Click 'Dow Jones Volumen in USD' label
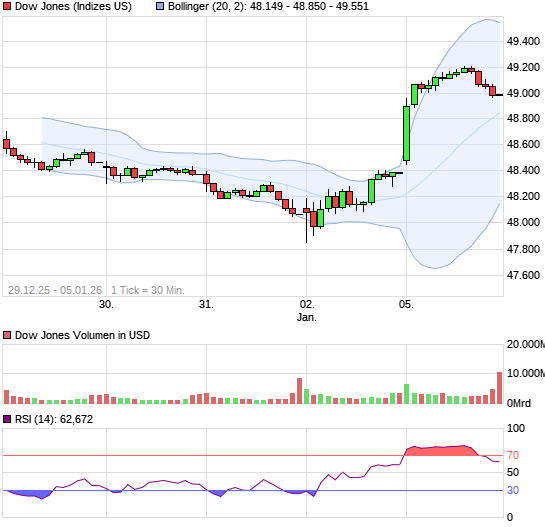Screen dimensions: 545x527 (82, 335)
